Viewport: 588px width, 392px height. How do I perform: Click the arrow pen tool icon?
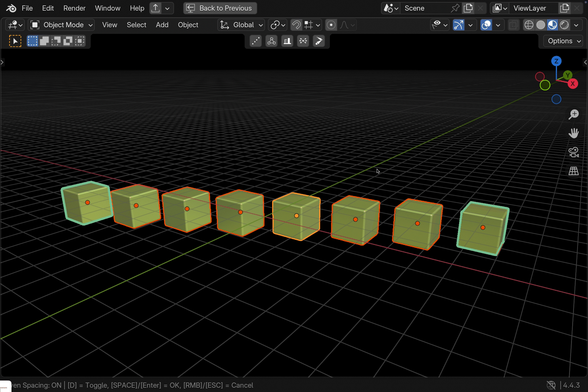(x=319, y=41)
